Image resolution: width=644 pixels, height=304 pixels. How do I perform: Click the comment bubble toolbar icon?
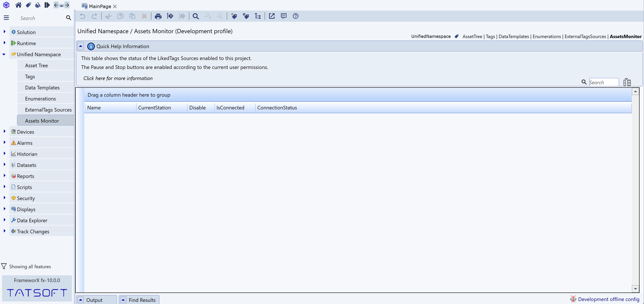(284, 16)
